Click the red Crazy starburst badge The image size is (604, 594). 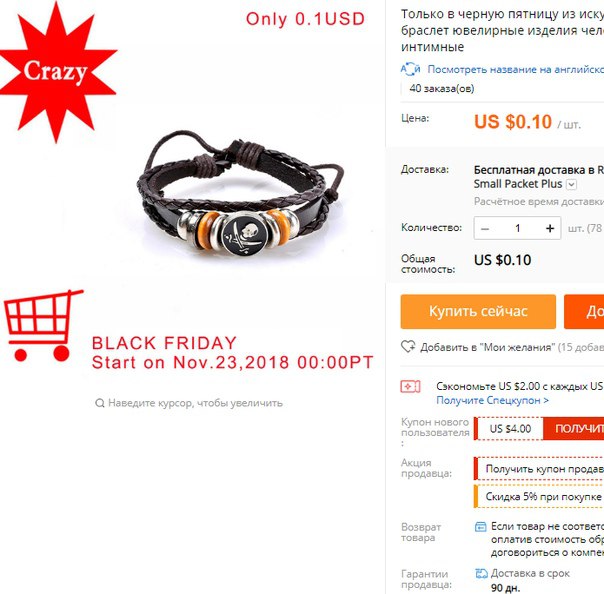point(58,72)
